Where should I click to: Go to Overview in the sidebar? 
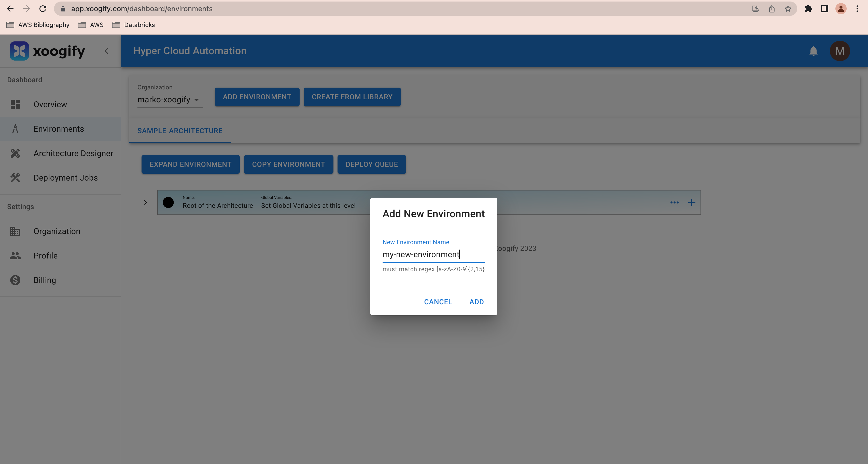pyautogui.click(x=50, y=104)
